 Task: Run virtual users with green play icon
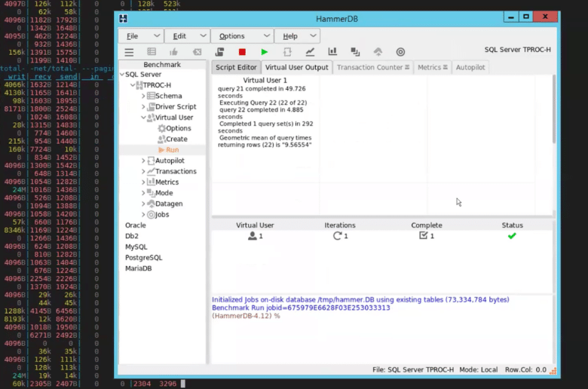coord(265,52)
